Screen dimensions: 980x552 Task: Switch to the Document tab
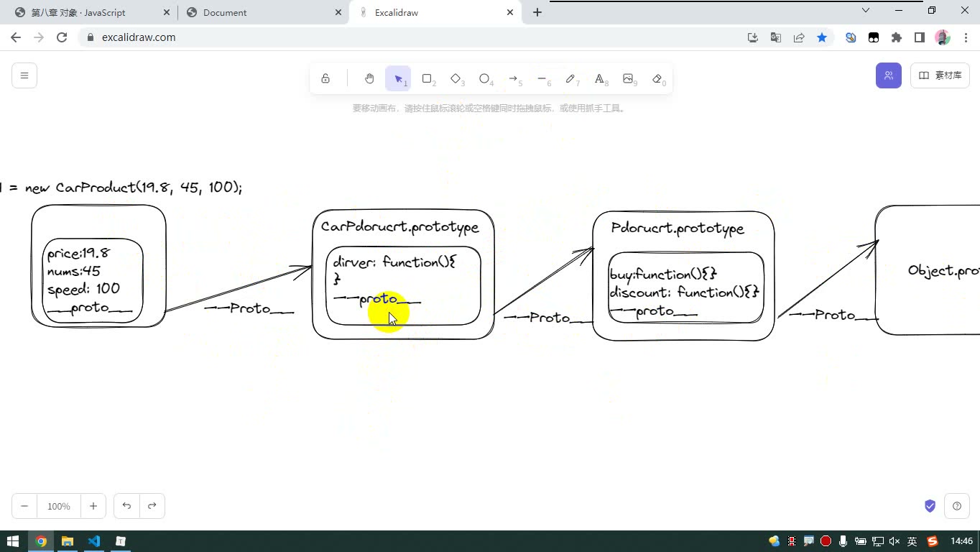tap(263, 12)
